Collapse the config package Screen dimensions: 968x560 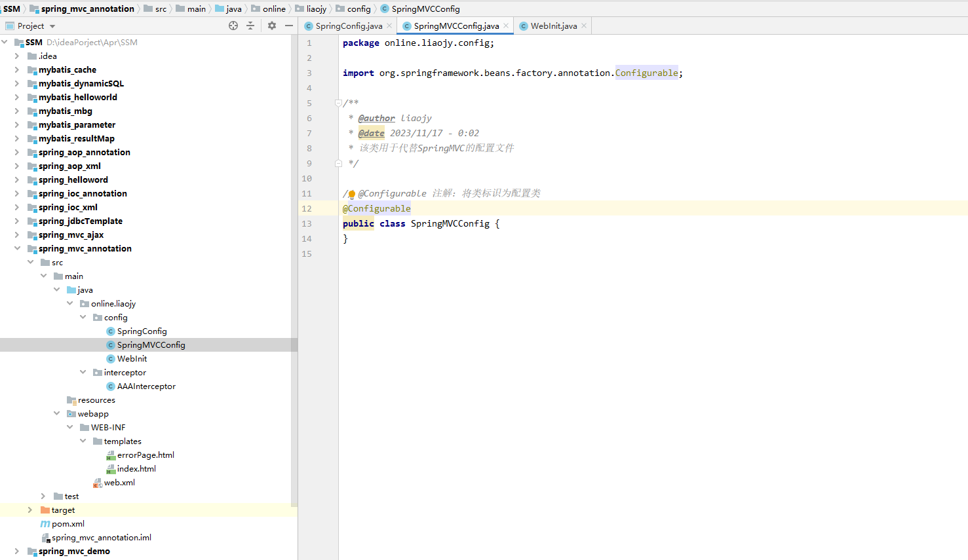coord(83,317)
